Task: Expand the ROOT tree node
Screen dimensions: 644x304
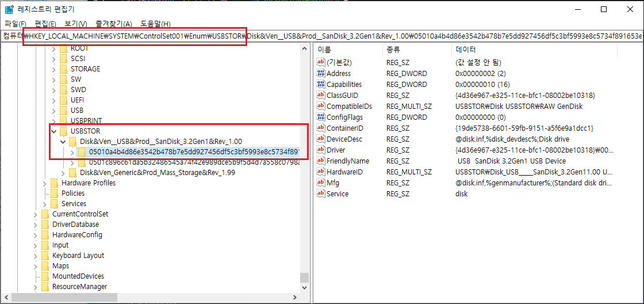Action: coord(53,48)
